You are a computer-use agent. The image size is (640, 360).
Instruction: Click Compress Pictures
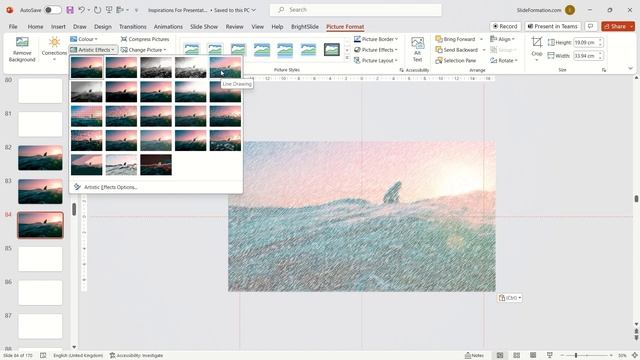click(145, 39)
